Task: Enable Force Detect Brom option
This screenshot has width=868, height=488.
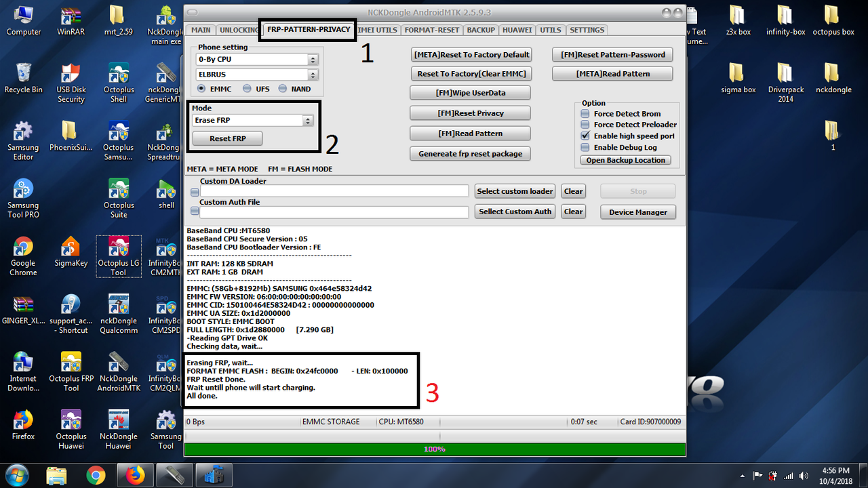Action: pos(585,114)
